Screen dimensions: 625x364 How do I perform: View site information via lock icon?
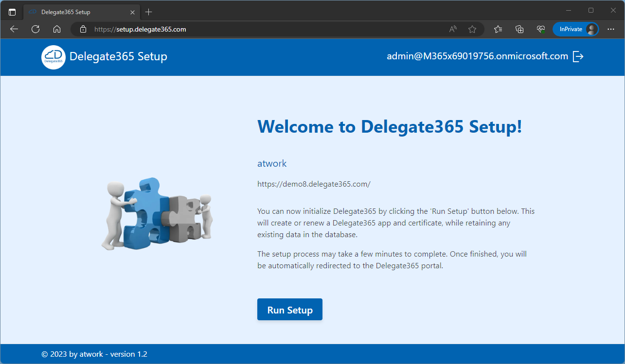tap(83, 29)
